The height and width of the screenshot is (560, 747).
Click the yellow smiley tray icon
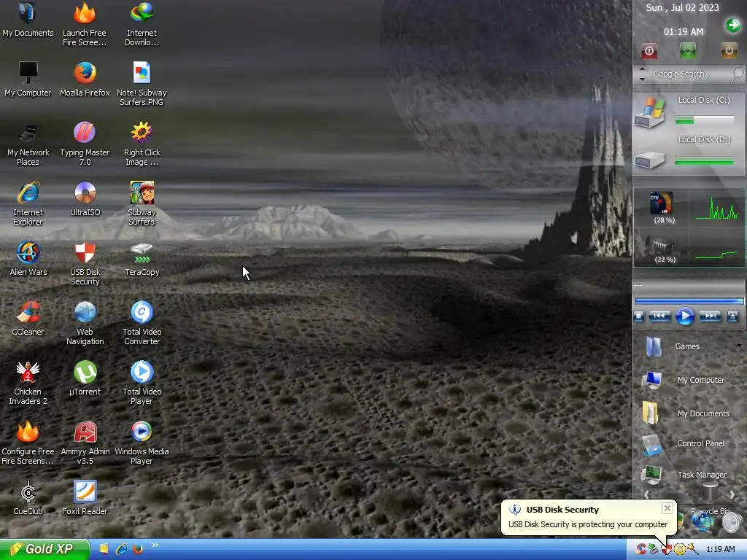(679, 550)
